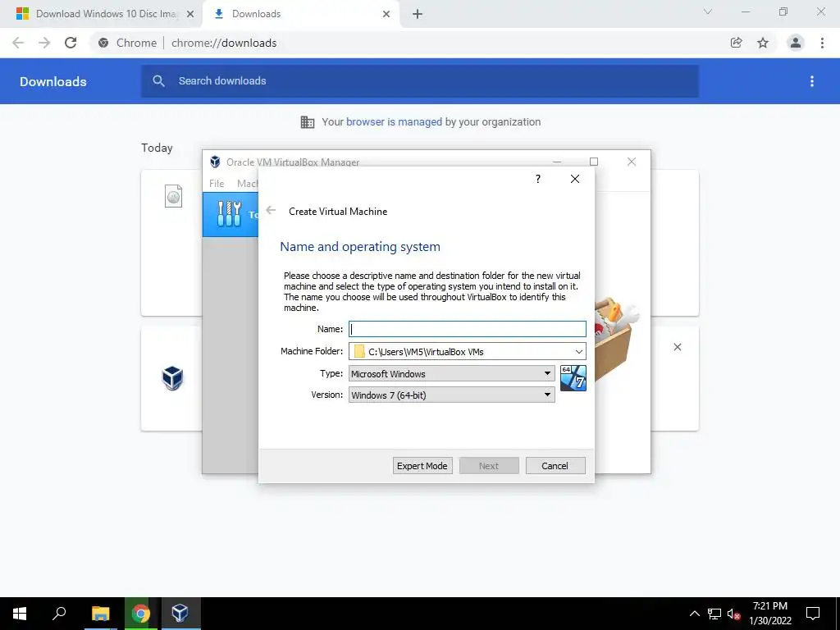840x630 pixels.
Task: Click into the Name text field
Action: [x=467, y=329]
